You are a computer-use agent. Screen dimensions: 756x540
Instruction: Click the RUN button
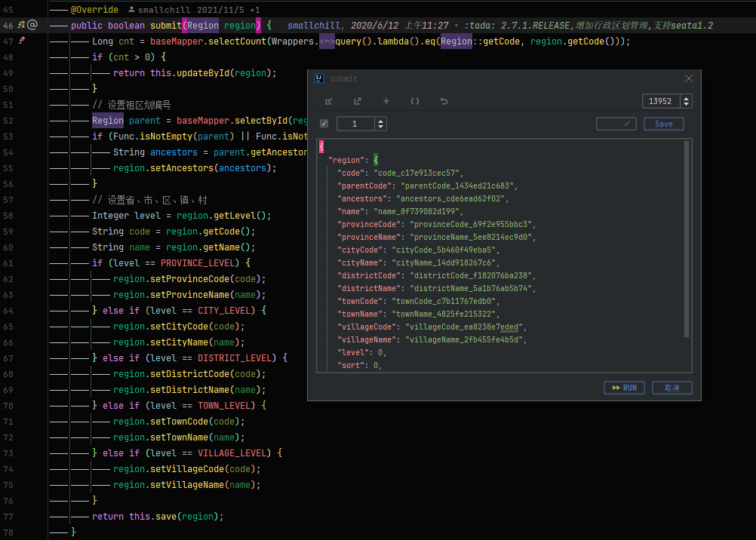coord(625,388)
